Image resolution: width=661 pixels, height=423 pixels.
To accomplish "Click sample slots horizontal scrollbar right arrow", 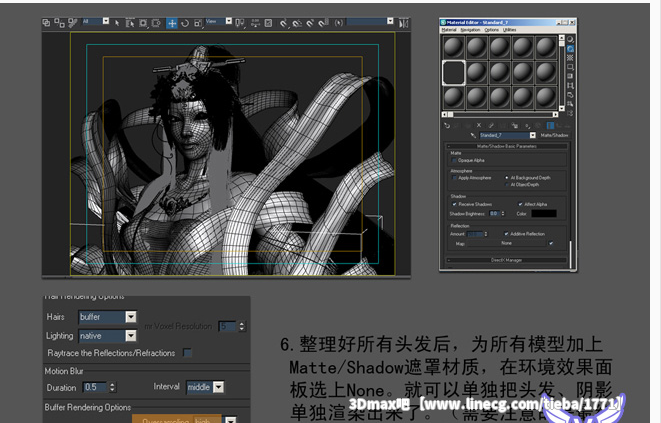I will point(555,115).
